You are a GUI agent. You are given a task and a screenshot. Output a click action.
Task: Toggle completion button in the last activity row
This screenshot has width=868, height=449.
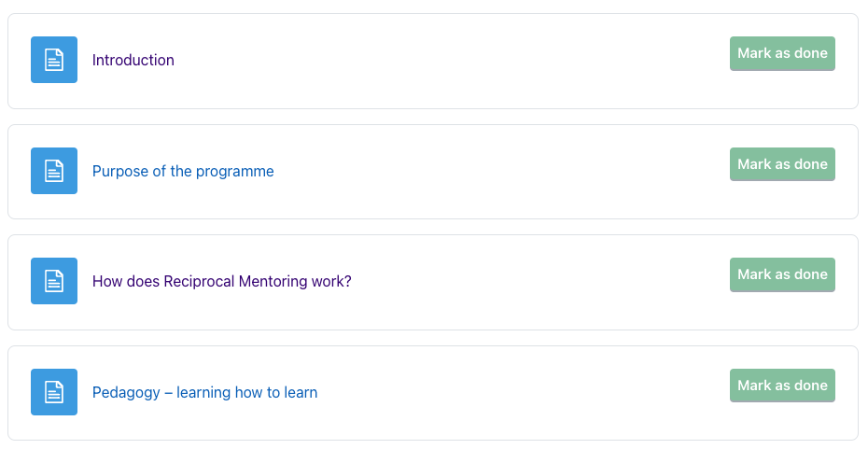(x=782, y=386)
